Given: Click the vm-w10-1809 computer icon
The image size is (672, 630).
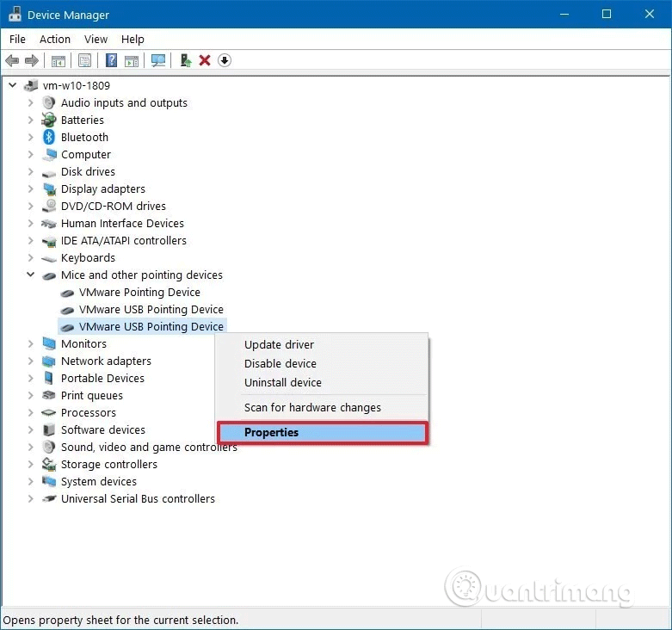Looking at the screenshot, I should (31, 86).
